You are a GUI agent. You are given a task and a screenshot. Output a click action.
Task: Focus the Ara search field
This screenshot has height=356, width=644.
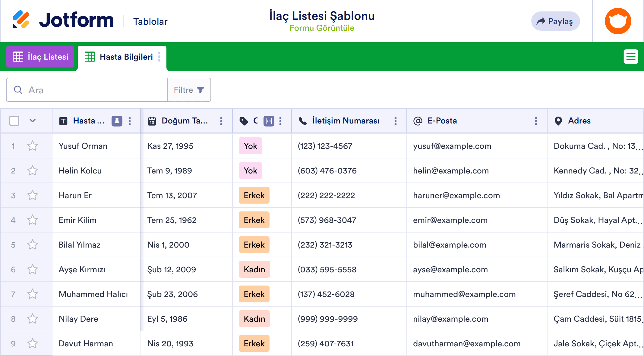(87, 90)
